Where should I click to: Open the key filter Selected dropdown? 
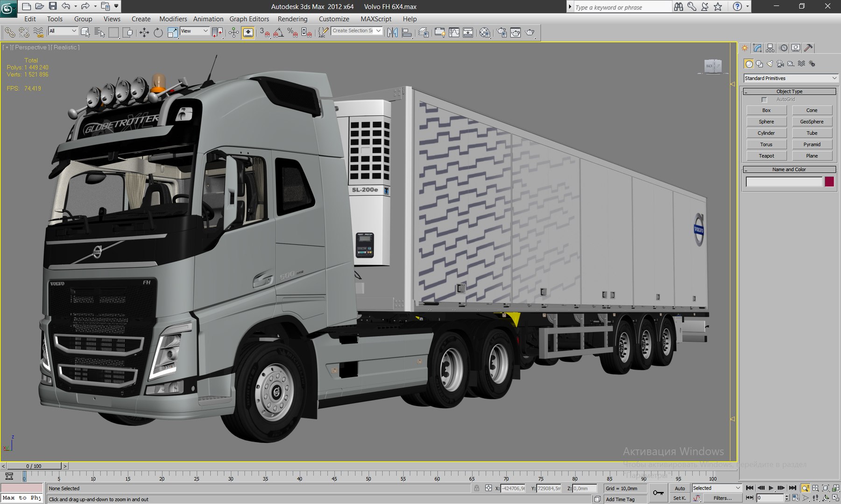(717, 488)
